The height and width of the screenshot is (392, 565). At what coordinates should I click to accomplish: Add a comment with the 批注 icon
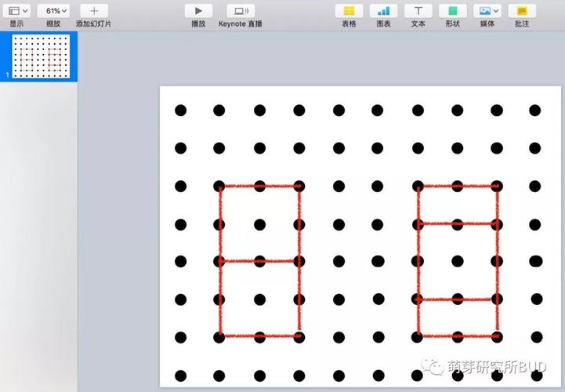[521, 11]
